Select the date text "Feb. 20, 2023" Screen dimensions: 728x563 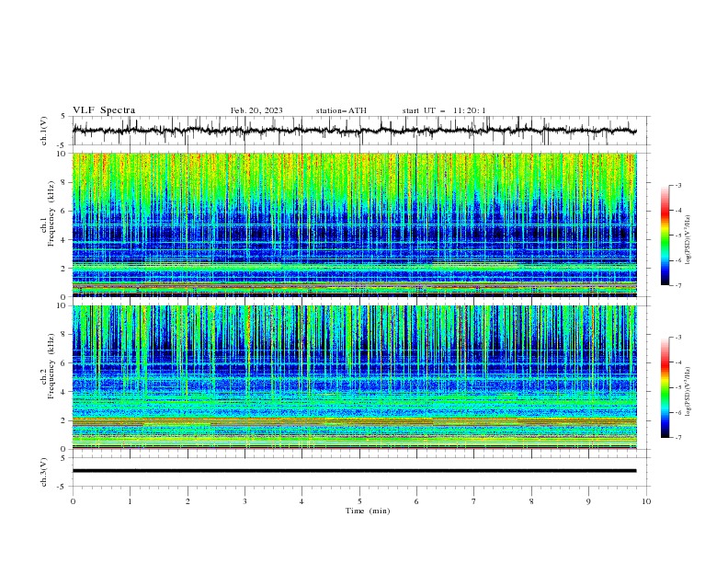tap(256, 110)
